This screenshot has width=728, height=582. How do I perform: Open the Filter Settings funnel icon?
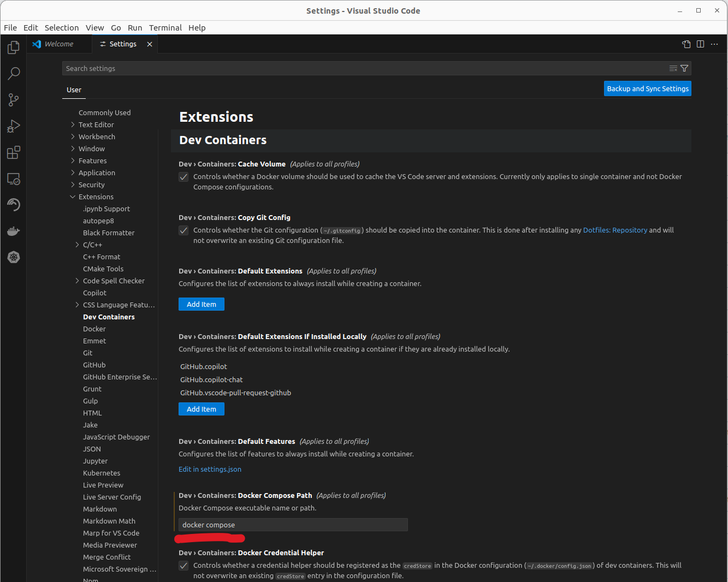(x=685, y=68)
